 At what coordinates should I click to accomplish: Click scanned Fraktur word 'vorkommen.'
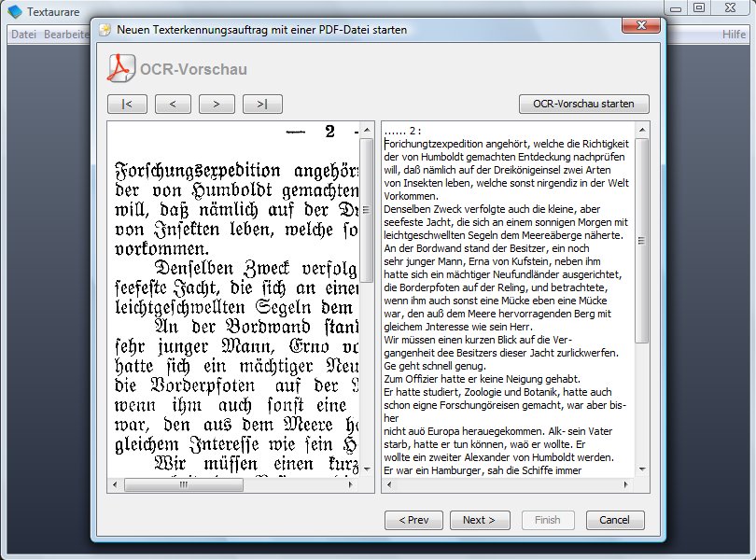[x=162, y=249]
